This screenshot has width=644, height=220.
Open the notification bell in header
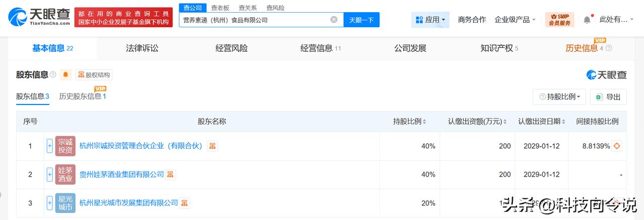tap(587, 20)
